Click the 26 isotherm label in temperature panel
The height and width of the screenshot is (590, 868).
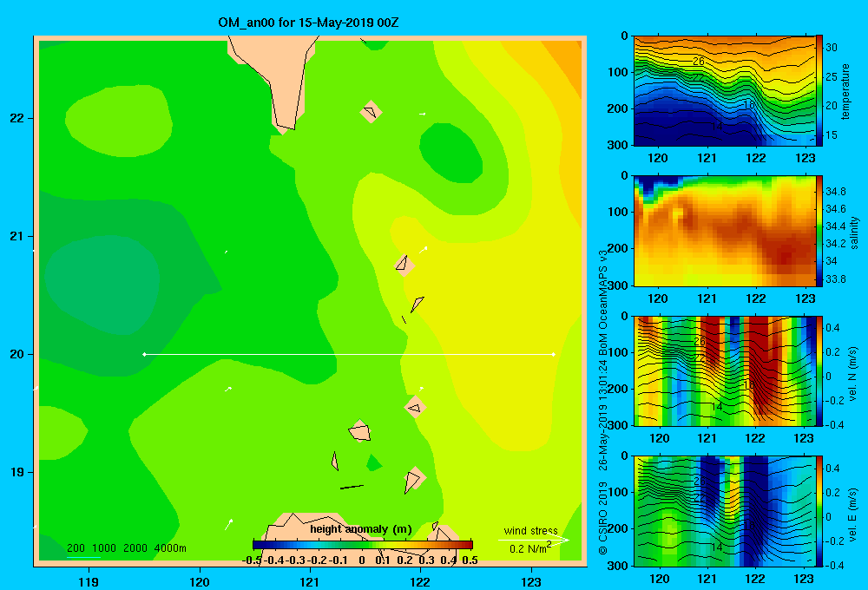pos(699,62)
